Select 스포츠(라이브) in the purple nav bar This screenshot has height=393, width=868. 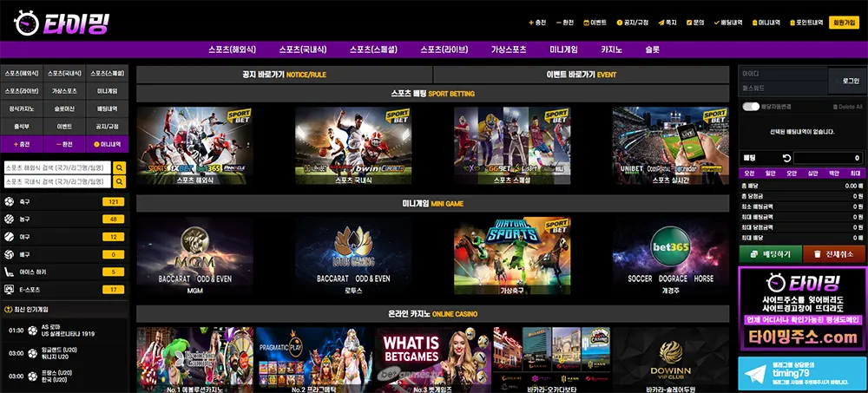point(444,49)
